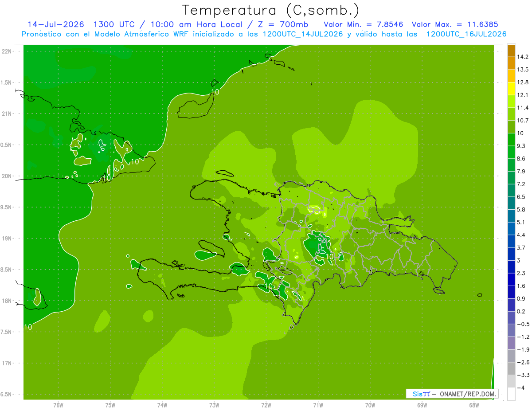Pick orange swatch between 13.5 and 14.2
Screen dimensions: 532x411
coord(511,63)
